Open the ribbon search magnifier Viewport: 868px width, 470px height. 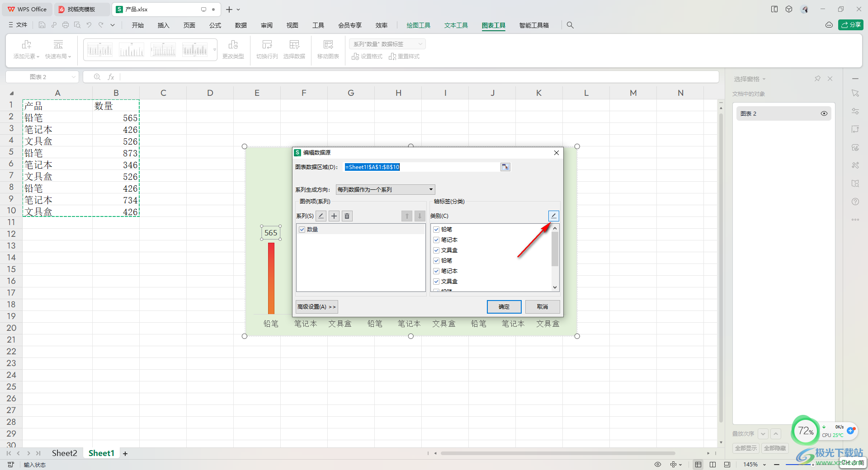(570, 25)
